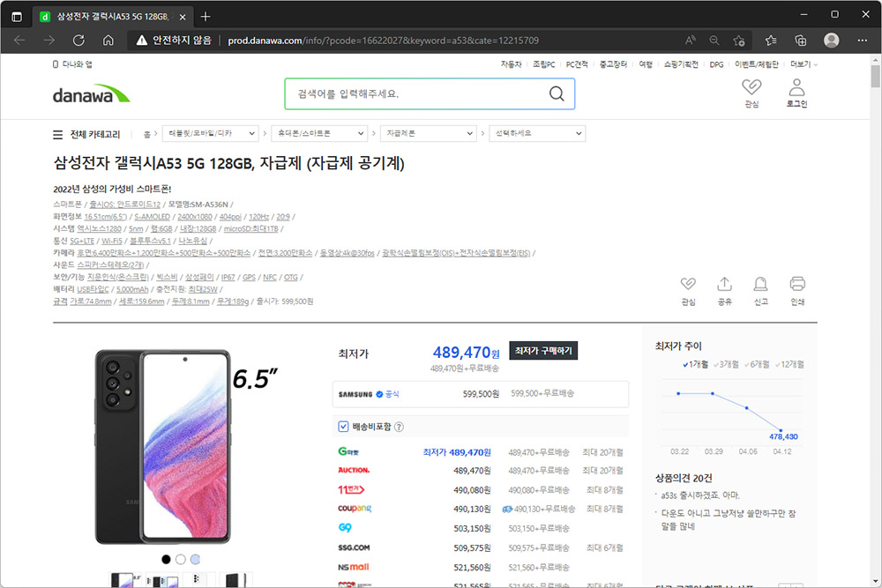Click the main Galaxy A53 product image
Screen dimensions: 882x588
(x=163, y=447)
